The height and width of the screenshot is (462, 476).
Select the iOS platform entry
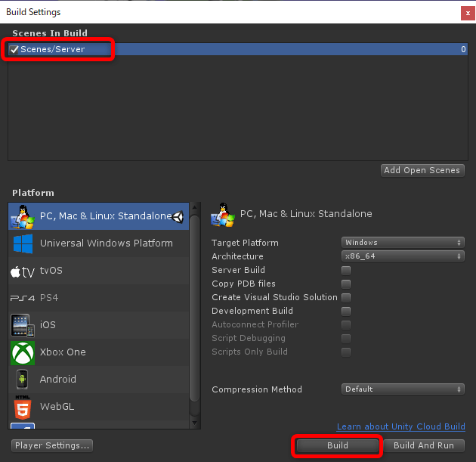(x=98, y=325)
